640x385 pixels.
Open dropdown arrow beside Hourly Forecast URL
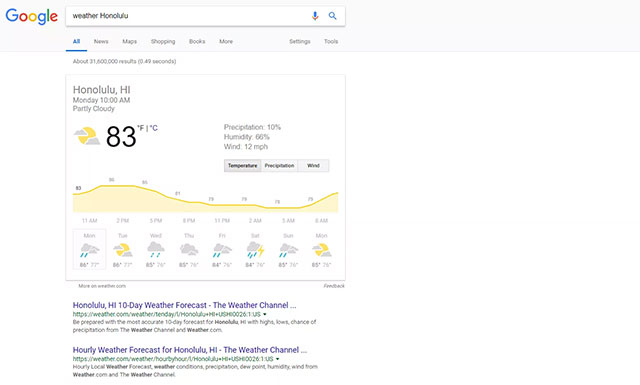pos(278,359)
